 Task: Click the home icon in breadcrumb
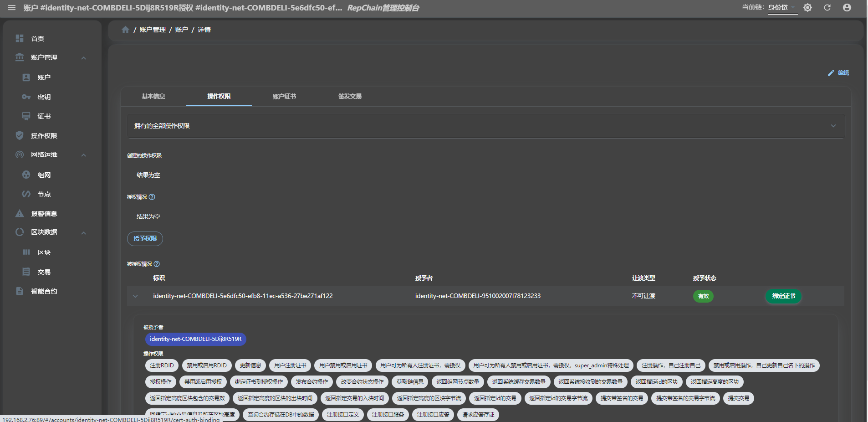(125, 30)
